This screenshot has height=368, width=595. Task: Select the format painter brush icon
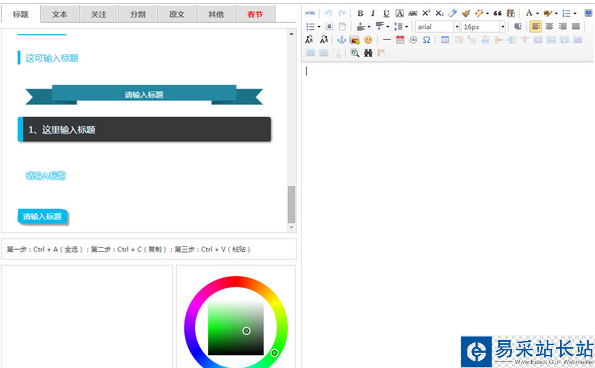pos(466,13)
